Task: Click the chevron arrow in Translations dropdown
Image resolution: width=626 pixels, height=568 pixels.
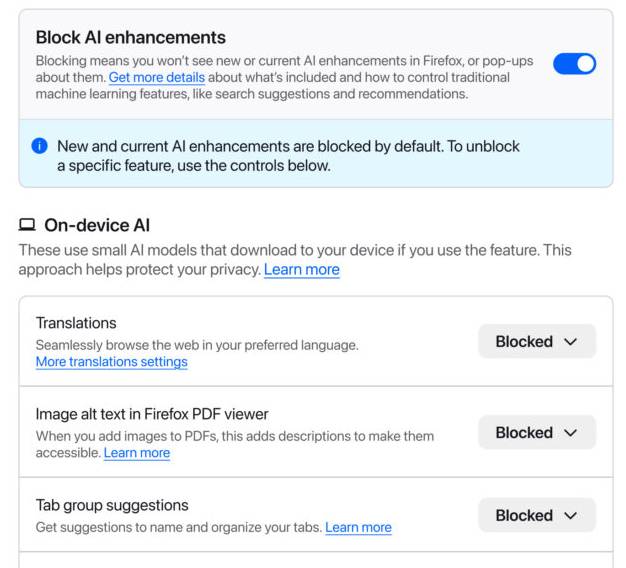Action: (x=571, y=342)
